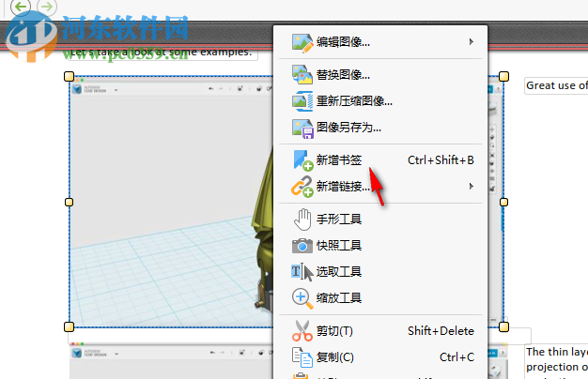Choose 复制(C) menu entry
Screen dimensions: 588x379
[x=380, y=357]
